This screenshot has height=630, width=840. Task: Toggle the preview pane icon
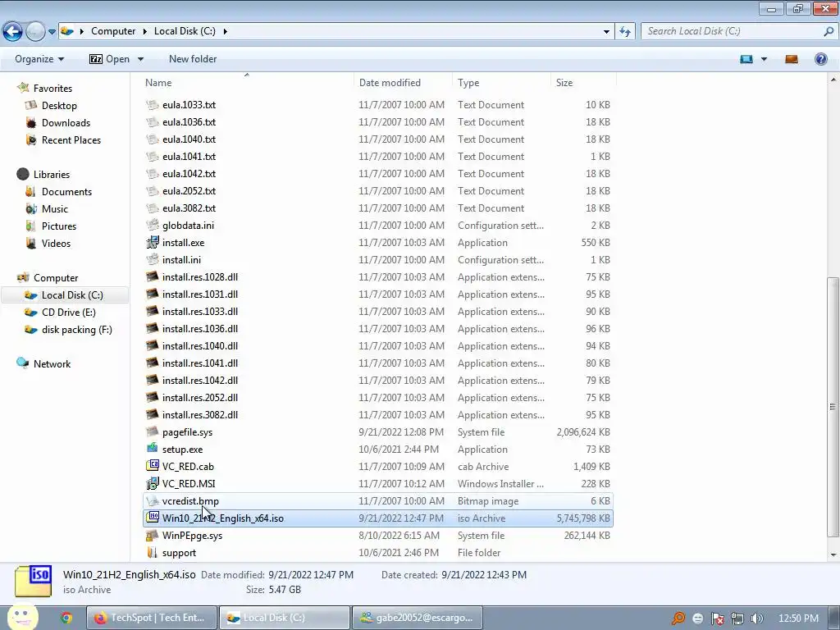point(792,59)
